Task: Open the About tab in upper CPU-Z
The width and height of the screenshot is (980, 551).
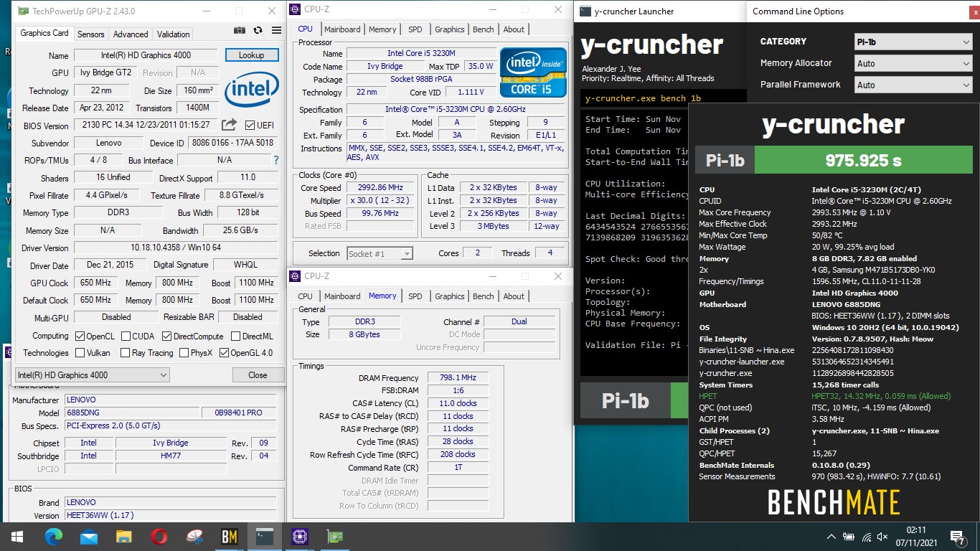Action: click(514, 29)
